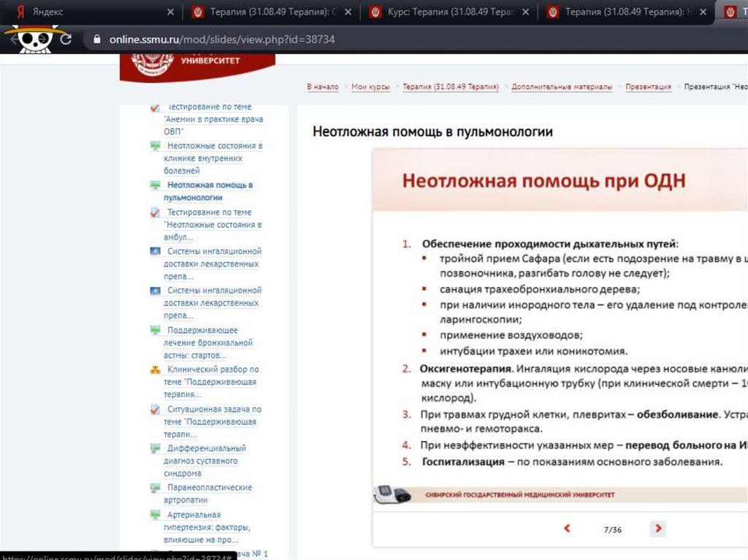The width and height of the screenshot is (748, 560).
Task: Click slide bullet интубации трахеи или коникотомия
Action: pos(533,351)
